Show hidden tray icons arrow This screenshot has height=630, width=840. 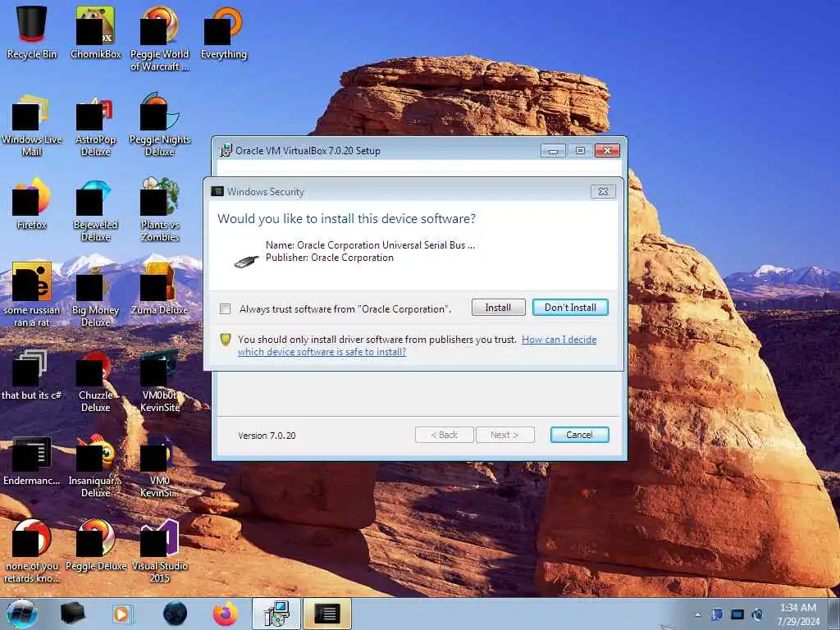697,614
